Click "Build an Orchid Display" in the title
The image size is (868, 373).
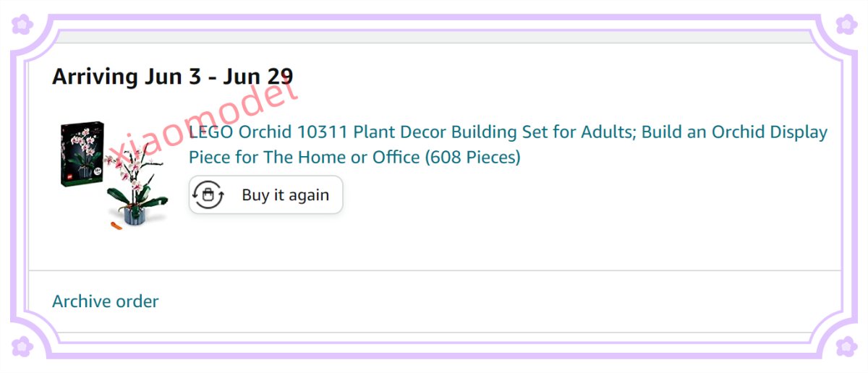point(734,133)
